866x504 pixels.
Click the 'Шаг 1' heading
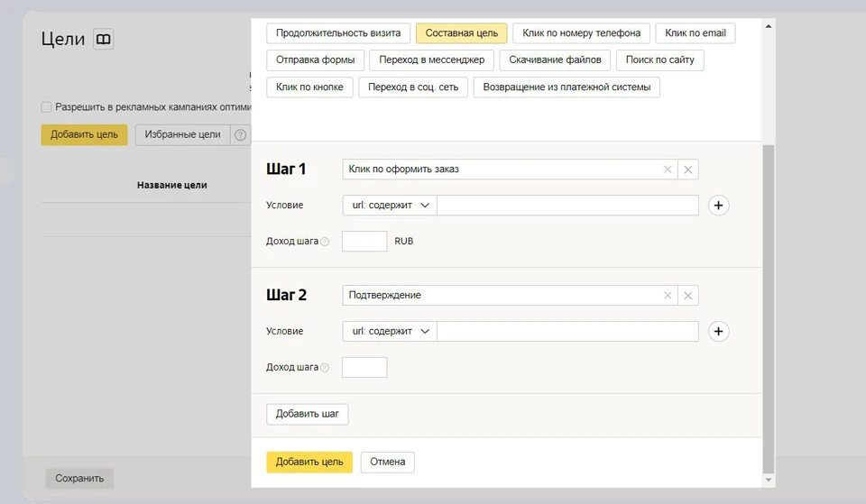286,169
